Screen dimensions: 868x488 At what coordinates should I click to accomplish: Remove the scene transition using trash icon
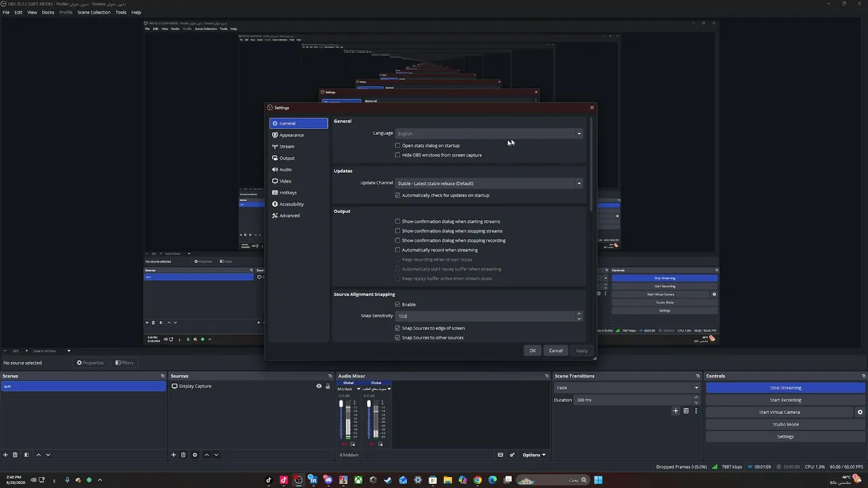(x=686, y=411)
